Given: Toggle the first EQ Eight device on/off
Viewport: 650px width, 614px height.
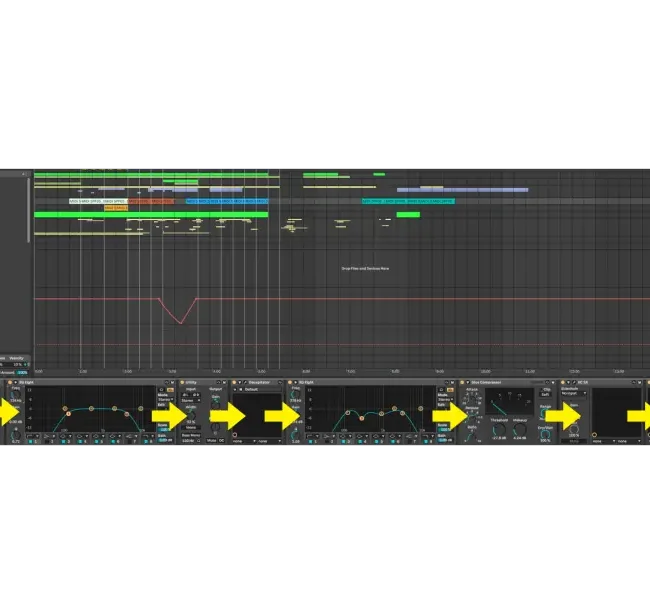Looking at the screenshot, I should click(12, 382).
